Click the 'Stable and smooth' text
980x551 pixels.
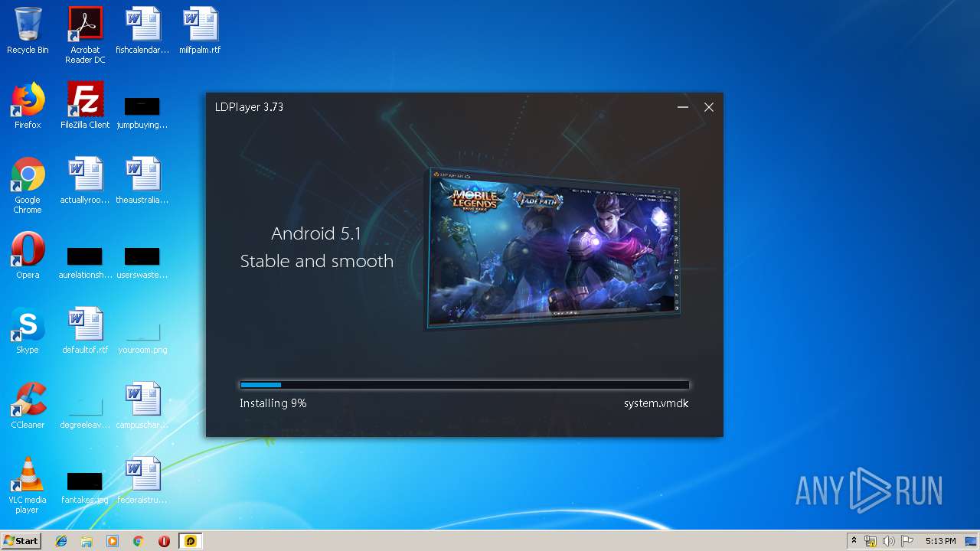click(317, 261)
